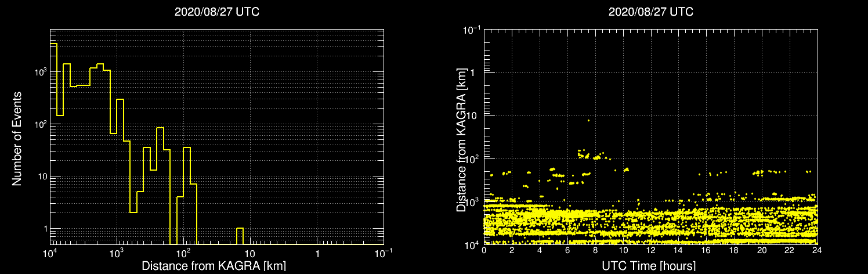Screen dimensions: 868x274
Task: Click the 10^4 tick on histogram x-axis
Action: pyautogui.click(x=50, y=253)
